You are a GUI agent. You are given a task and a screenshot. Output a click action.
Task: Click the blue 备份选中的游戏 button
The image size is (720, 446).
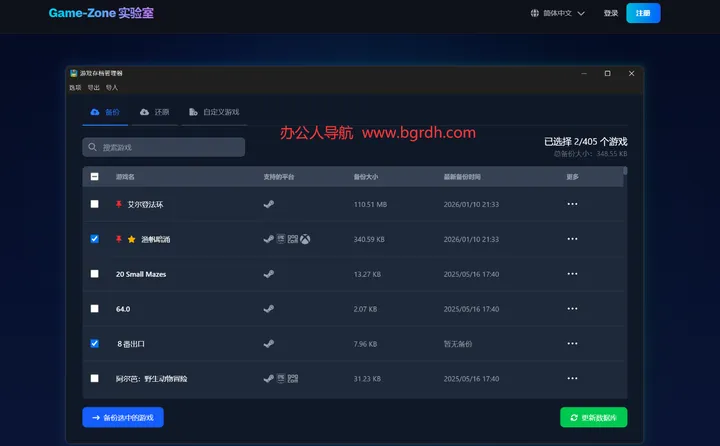123,418
